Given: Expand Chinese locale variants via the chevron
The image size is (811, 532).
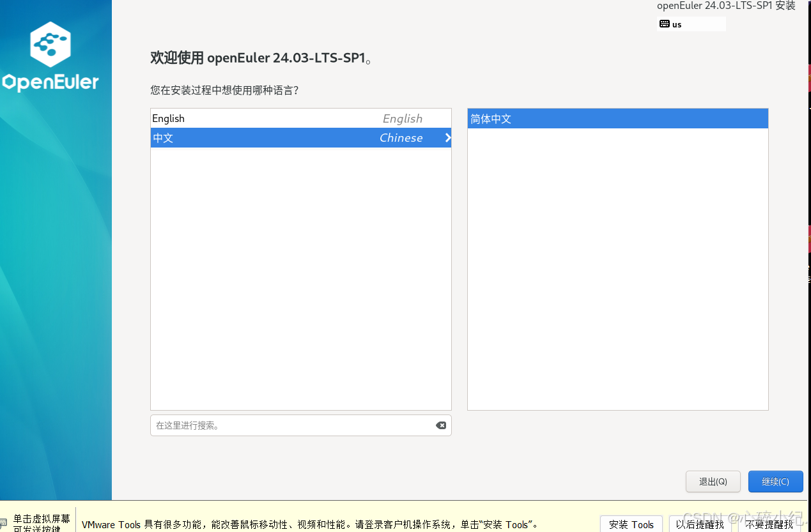Looking at the screenshot, I should tap(447, 137).
